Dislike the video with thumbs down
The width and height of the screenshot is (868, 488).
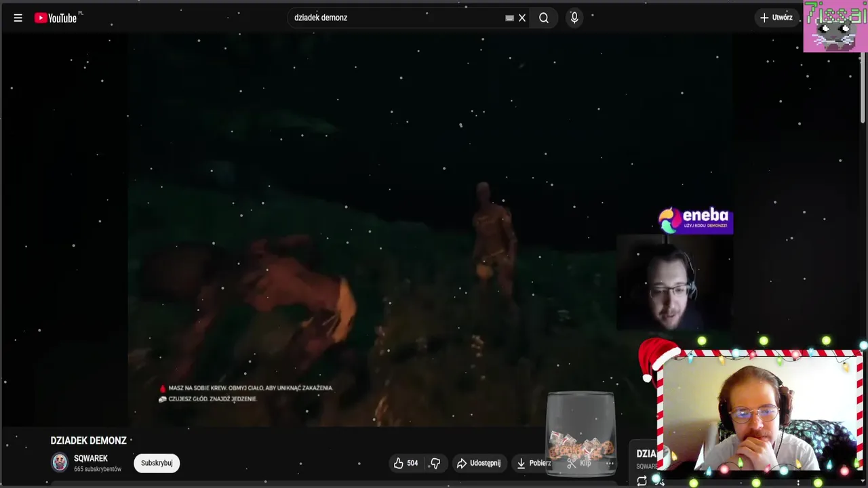point(435,463)
